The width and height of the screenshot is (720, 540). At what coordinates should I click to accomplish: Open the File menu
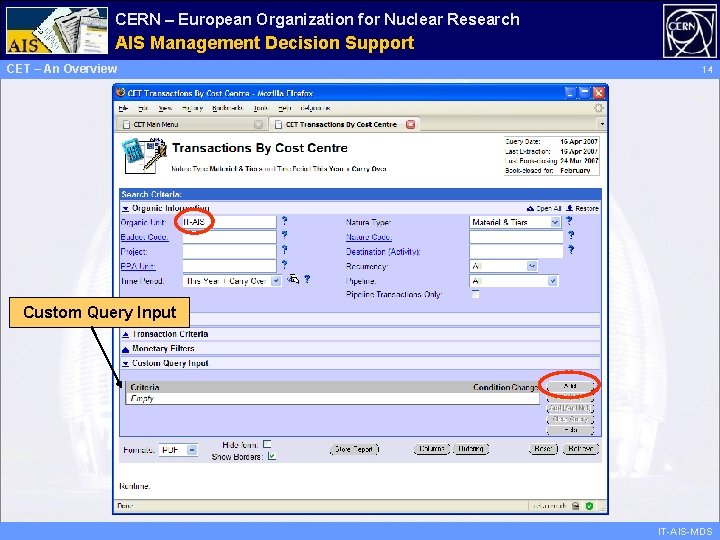tap(123, 108)
